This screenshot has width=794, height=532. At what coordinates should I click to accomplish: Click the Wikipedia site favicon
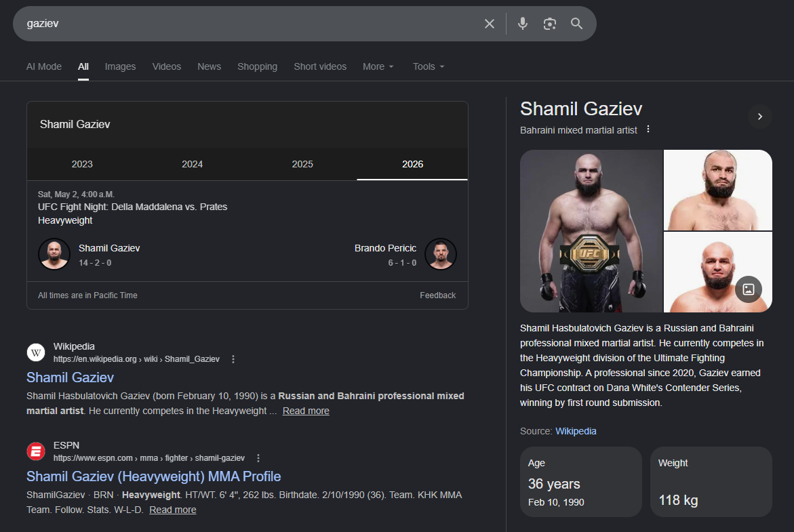coord(36,352)
